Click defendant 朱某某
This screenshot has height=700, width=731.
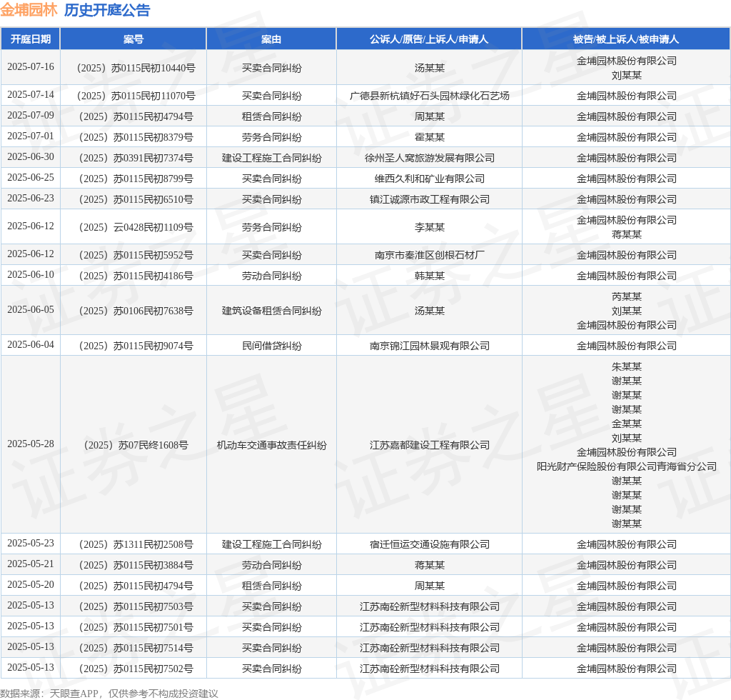(x=627, y=366)
